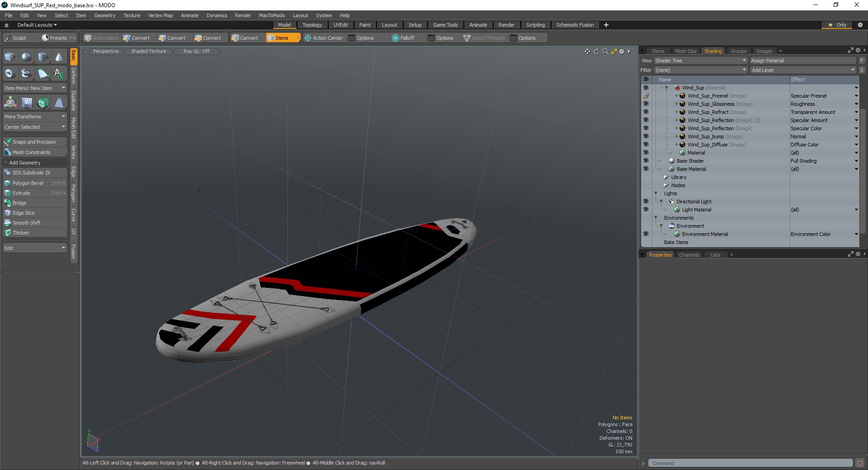Image resolution: width=868 pixels, height=470 pixels.
Task: Toggle visibility of Environment Material
Action: pyautogui.click(x=646, y=234)
